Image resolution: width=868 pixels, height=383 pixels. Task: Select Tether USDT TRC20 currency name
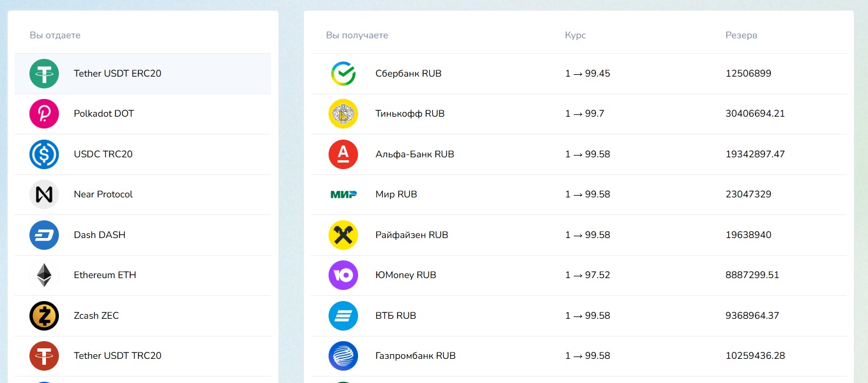117,356
